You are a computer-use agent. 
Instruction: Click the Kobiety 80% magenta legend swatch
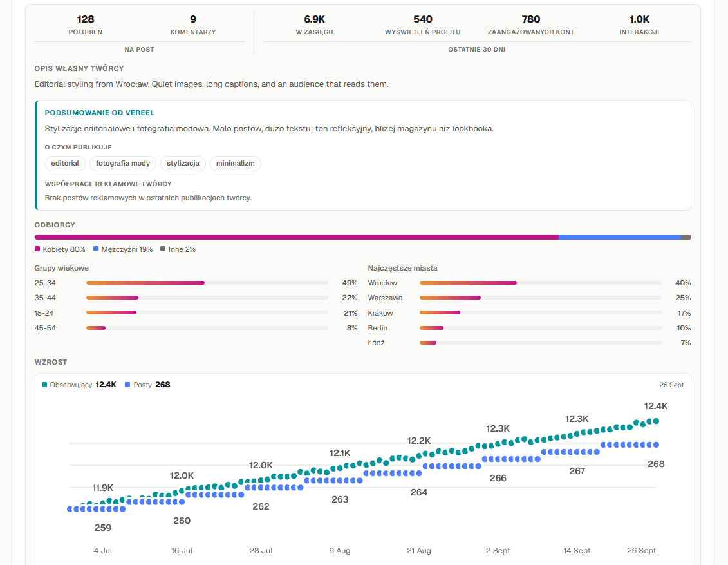37,249
